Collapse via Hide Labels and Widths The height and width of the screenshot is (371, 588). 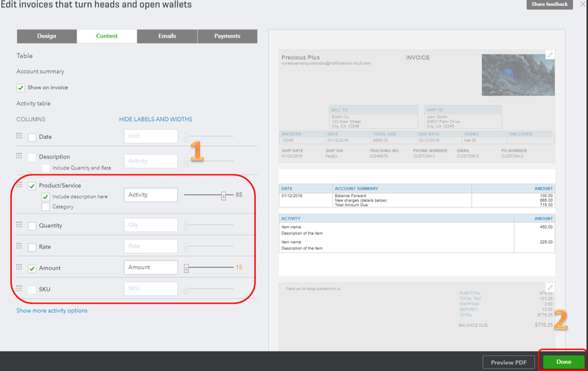(x=156, y=119)
